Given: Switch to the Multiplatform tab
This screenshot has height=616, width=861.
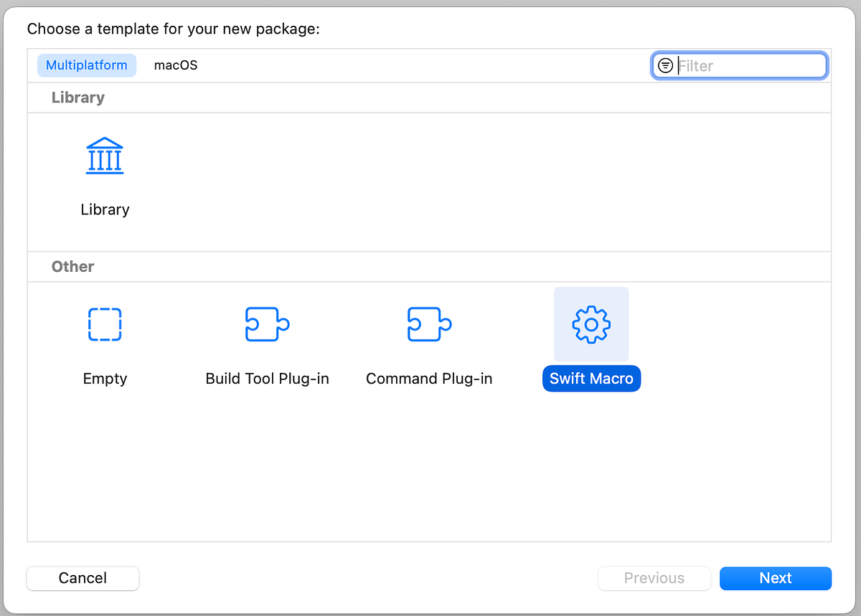Looking at the screenshot, I should pos(87,65).
